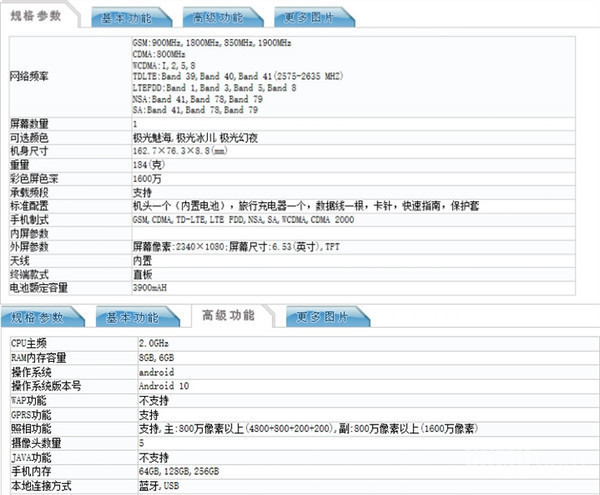Click the WAP功能 label
This screenshot has width=600, height=495.
29,401
